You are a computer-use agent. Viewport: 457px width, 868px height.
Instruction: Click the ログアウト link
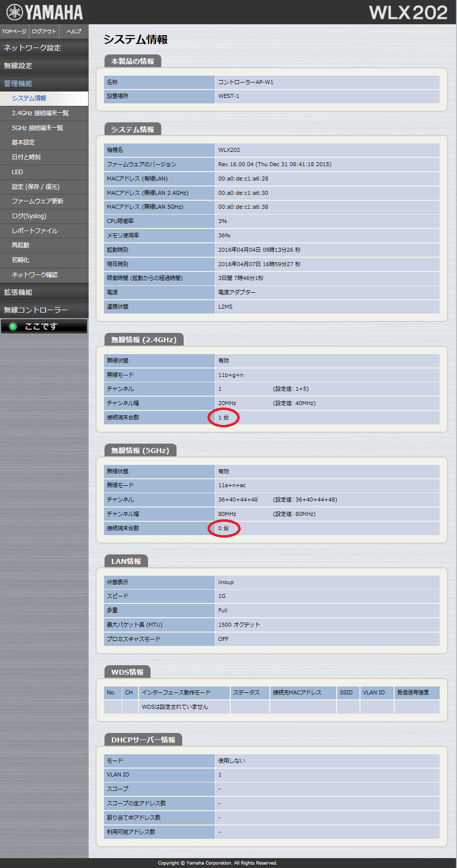tap(44, 31)
